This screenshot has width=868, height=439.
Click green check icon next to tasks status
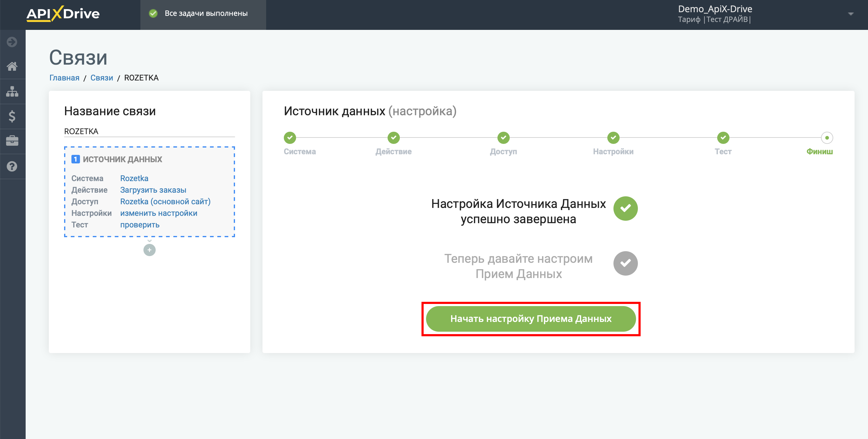click(153, 13)
